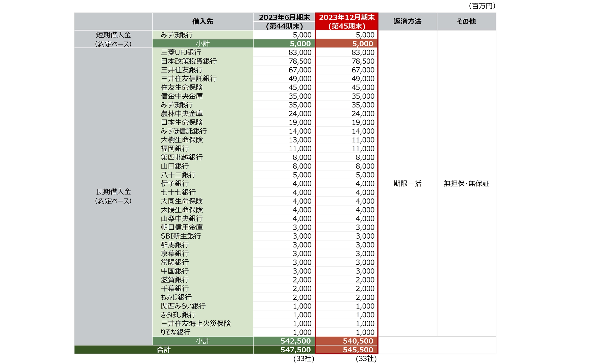Click the 大樹生命保険 lender cell
606x364 pixels.
pyautogui.click(x=203, y=140)
